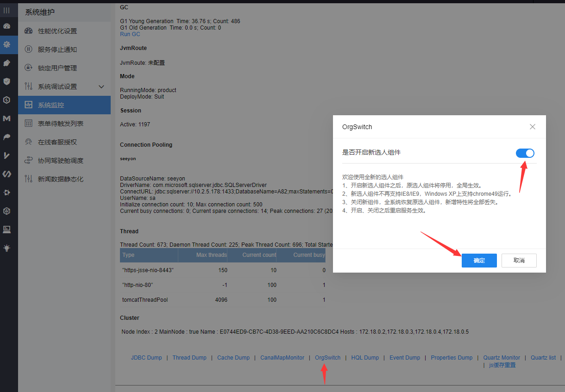This screenshot has width=565, height=392.
Task: Open the OrgSwitch link
Action: (328, 358)
